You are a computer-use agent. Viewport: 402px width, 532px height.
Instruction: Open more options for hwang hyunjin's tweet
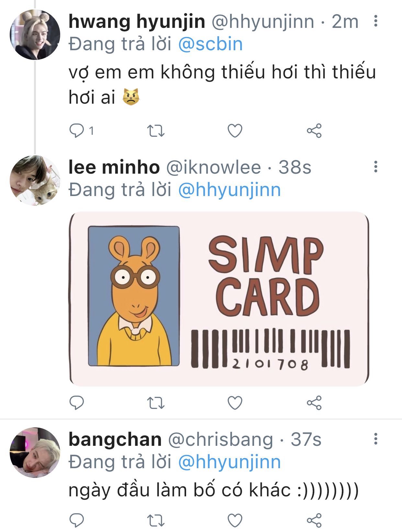pyautogui.click(x=375, y=21)
